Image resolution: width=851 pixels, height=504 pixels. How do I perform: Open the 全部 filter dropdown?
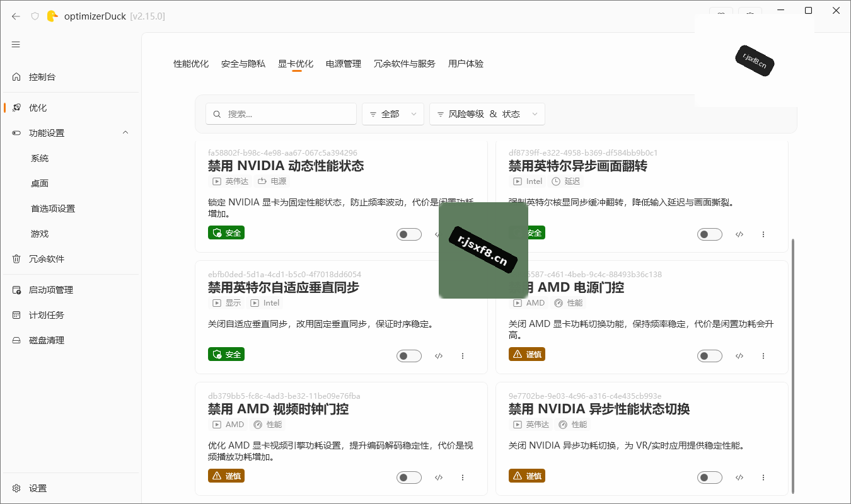pyautogui.click(x=393, y=114)
